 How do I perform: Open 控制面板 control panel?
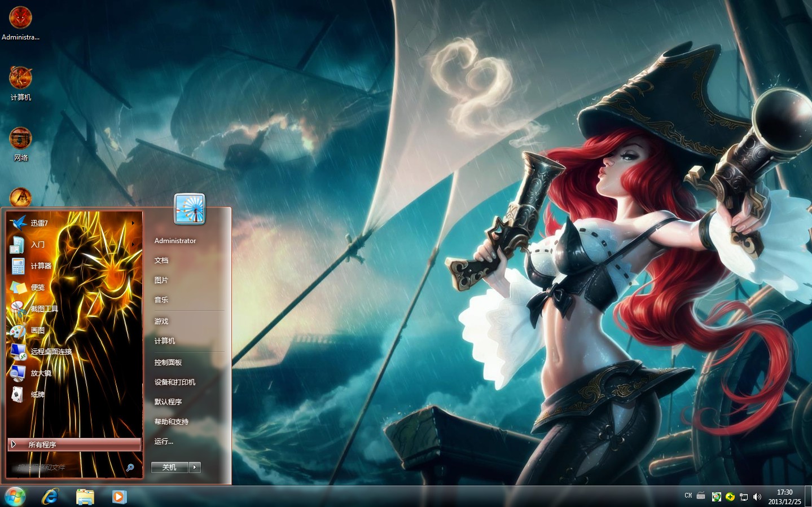pos(168,363)
